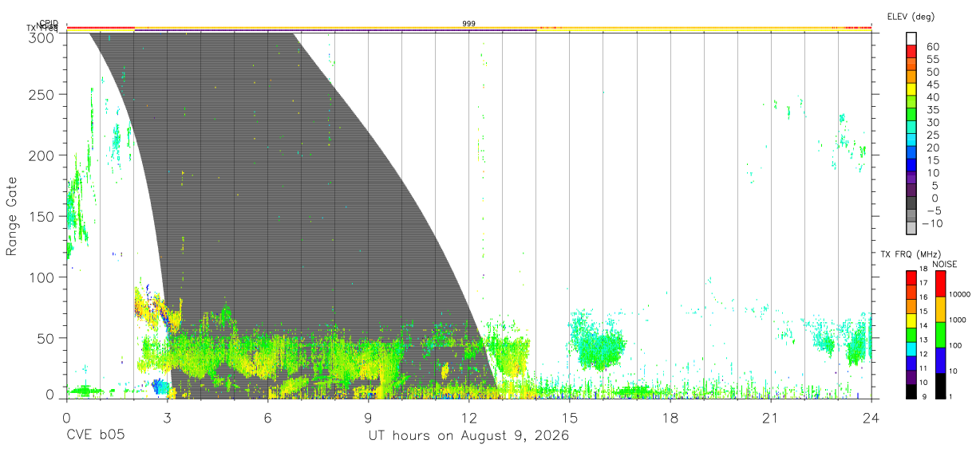Click 'UT hours on August 9, 2026' label
The height and width of the screenshot is (452, 980).
point(468,436)
